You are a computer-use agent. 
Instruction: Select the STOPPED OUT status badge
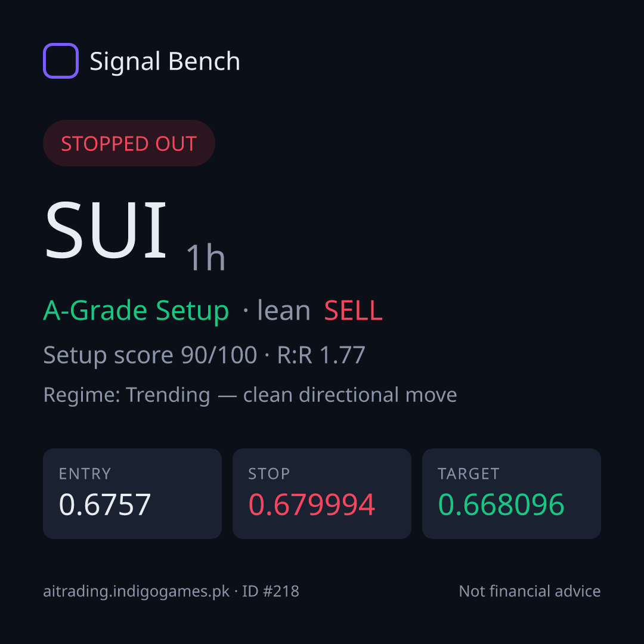pyautogui.click(x=129, y=143)
